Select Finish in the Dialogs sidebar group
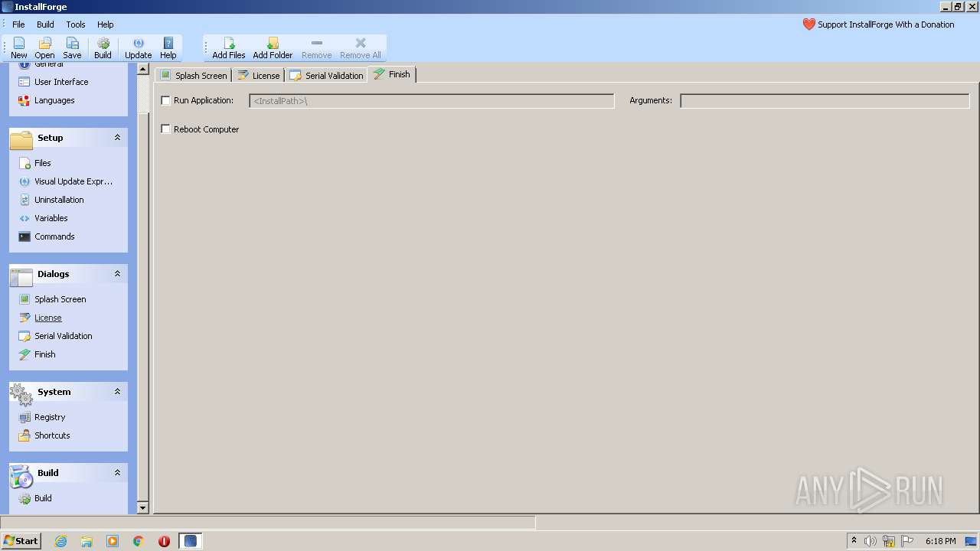 coord(44,354)
